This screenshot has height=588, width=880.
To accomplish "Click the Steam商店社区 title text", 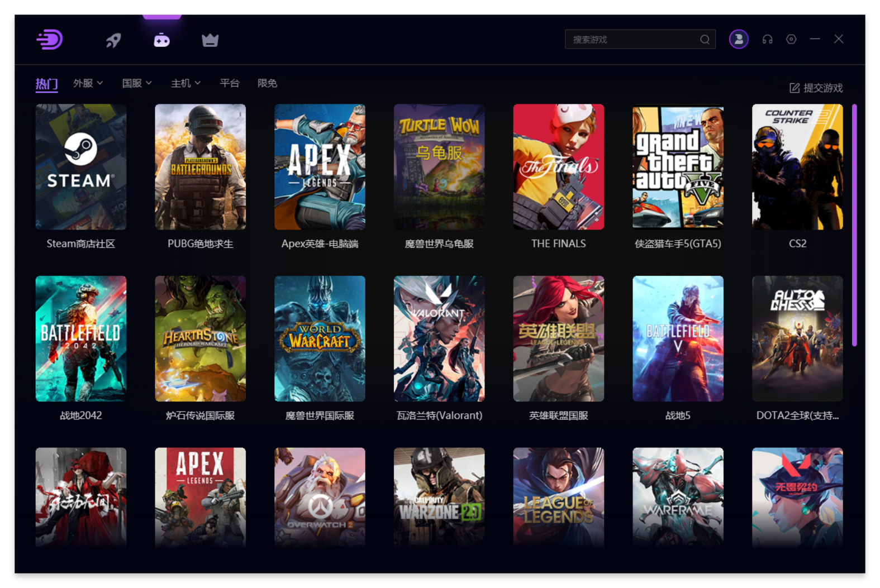I will pyautogui.click(x=81, y=244).
